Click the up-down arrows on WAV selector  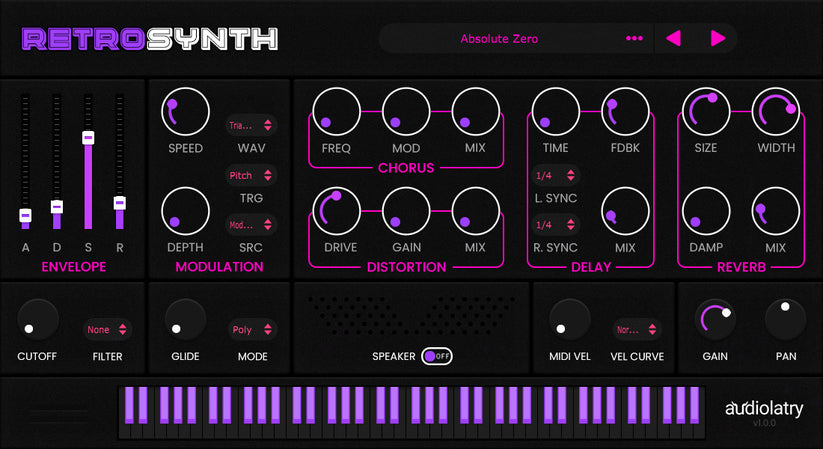click(268, 125)
